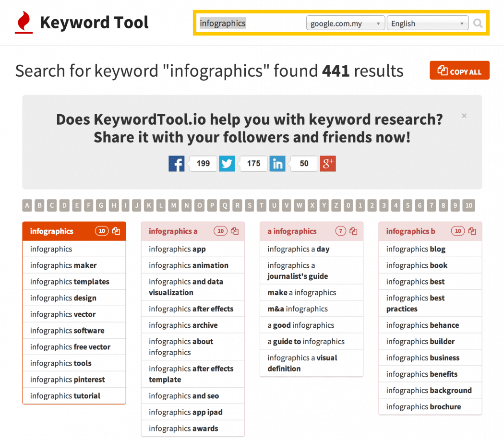The width and height of the screenshot is (504, 441).
Task: Copy the 'infographics b' keyword group
Action: point(472,231)
